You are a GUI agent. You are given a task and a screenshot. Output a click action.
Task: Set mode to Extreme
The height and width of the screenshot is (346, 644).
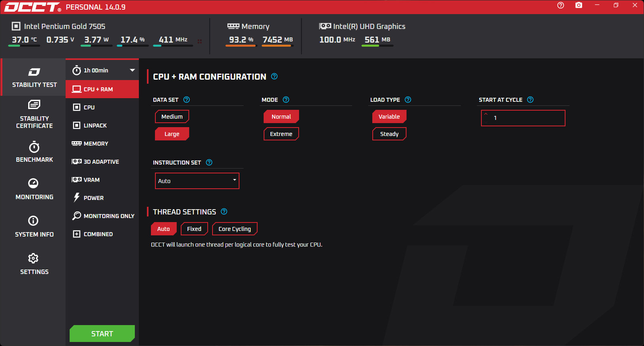(x=281, y=134)
